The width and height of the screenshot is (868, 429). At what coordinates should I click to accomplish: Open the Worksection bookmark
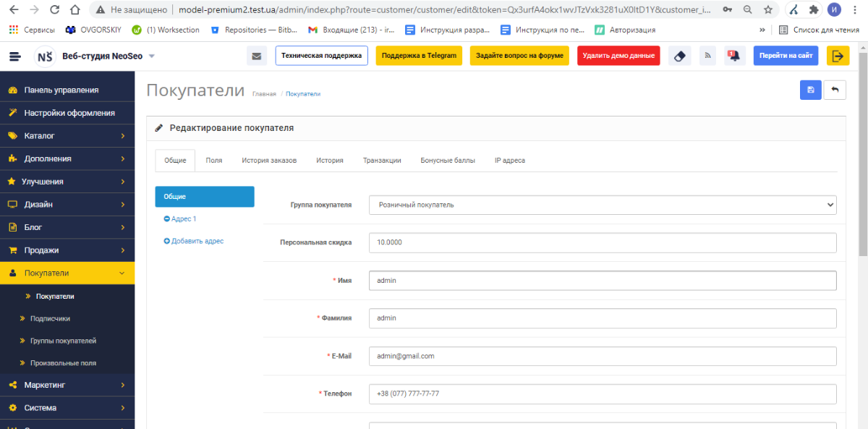(166, 30)
